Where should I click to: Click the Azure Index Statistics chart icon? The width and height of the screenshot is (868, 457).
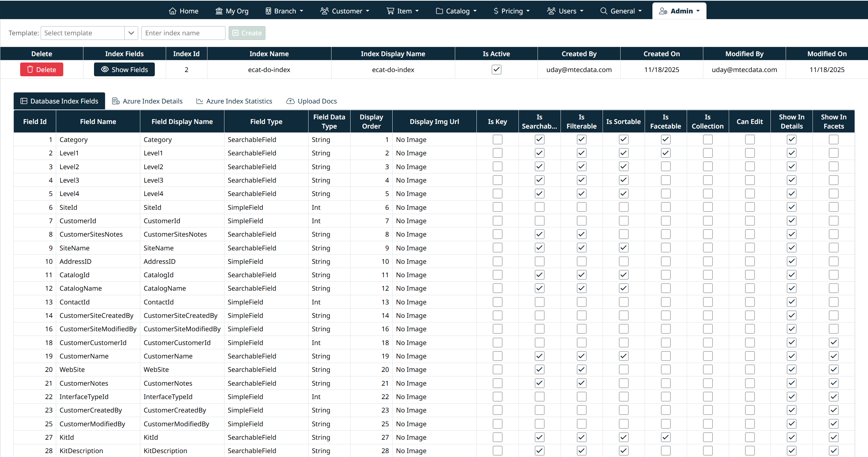(x=200, y=101)
